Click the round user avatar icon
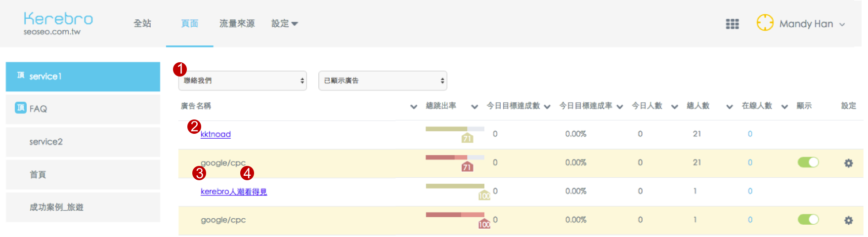The height and width of the screenshot is (237, 868). point(765,23)
